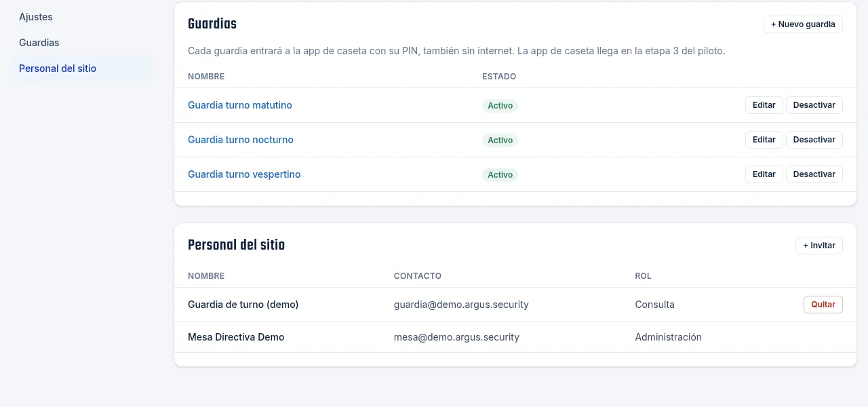This screenshot has height=407, width=868.
Task: Click email guardia@demo.argus.security
Action: point(461,305)
